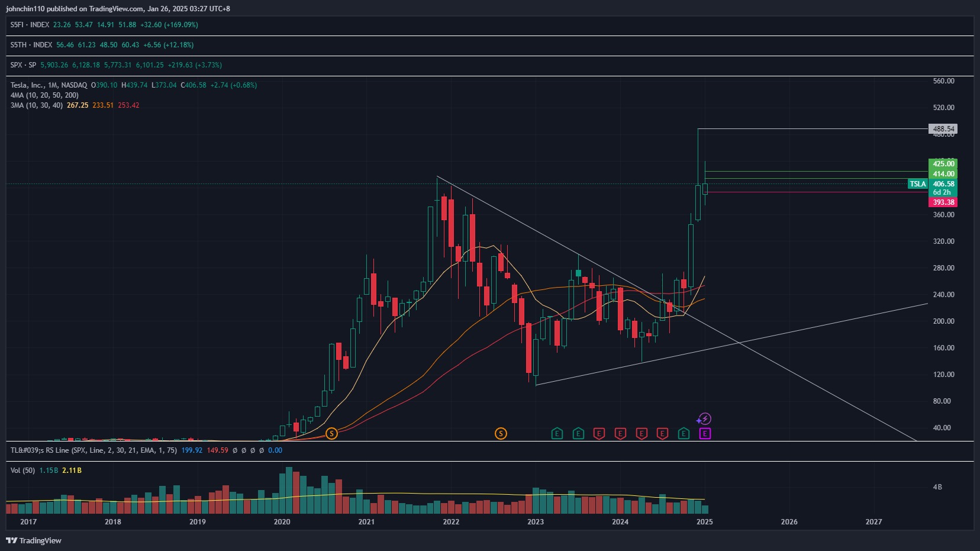Click the August 2022 stock split S marker
This screenshot has width=980, height=551.
501,434
